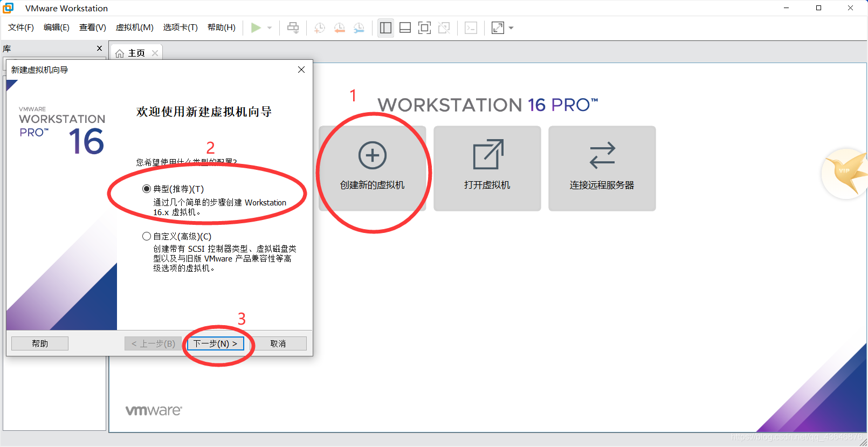
Task: Click the Take Snapshot clock icon
Action: (x=320, y=28)
